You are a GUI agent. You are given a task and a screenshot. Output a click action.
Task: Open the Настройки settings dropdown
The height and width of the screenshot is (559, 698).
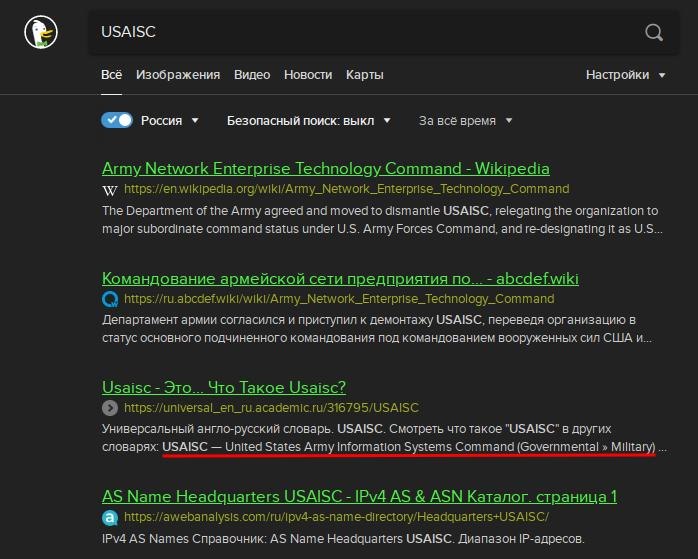(625, 75)
